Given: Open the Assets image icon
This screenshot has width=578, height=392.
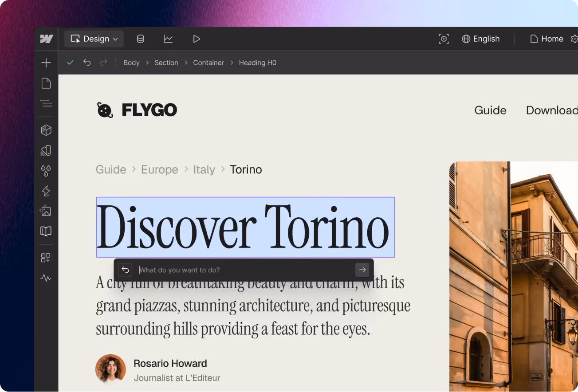Looking at the screenshot, I should [46, 211].
